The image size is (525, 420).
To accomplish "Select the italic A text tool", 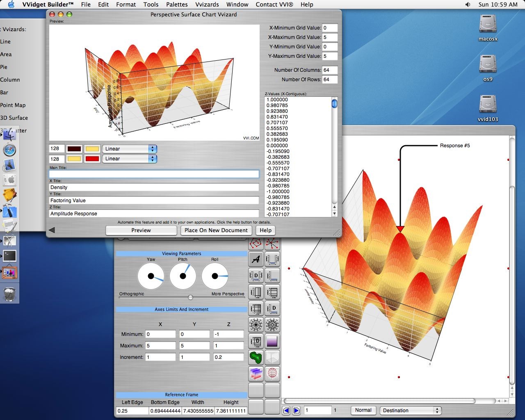I will 256,259.
